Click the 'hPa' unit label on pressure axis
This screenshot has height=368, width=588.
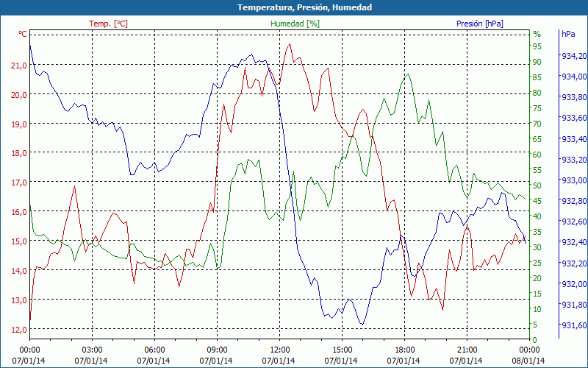click(568, 34)
